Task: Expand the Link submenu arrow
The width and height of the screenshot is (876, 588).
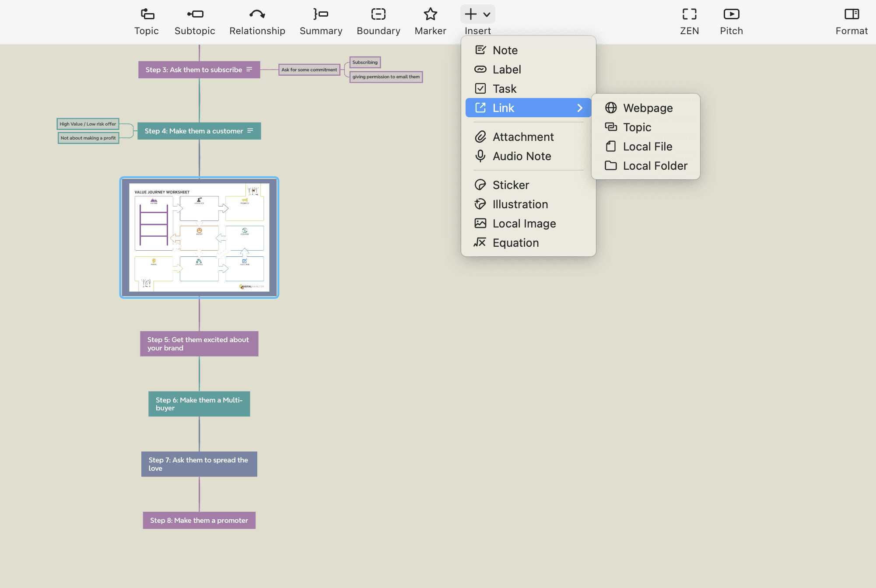Action: (x=580, y=108)
